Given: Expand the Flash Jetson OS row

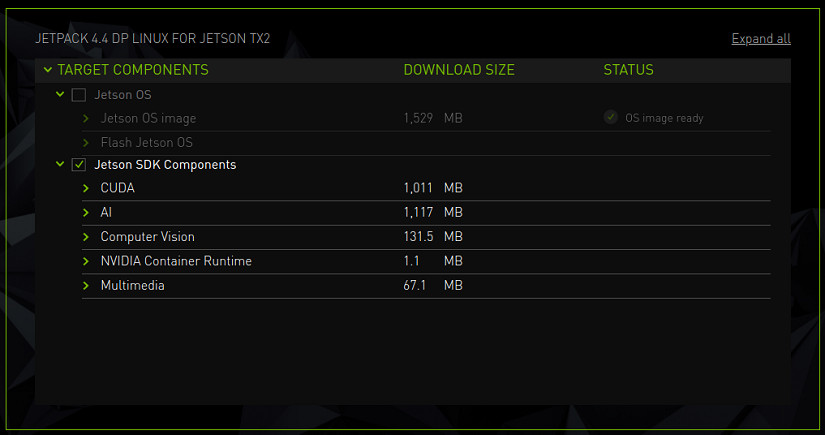Looking at the screenshot, I should [86, 143].
